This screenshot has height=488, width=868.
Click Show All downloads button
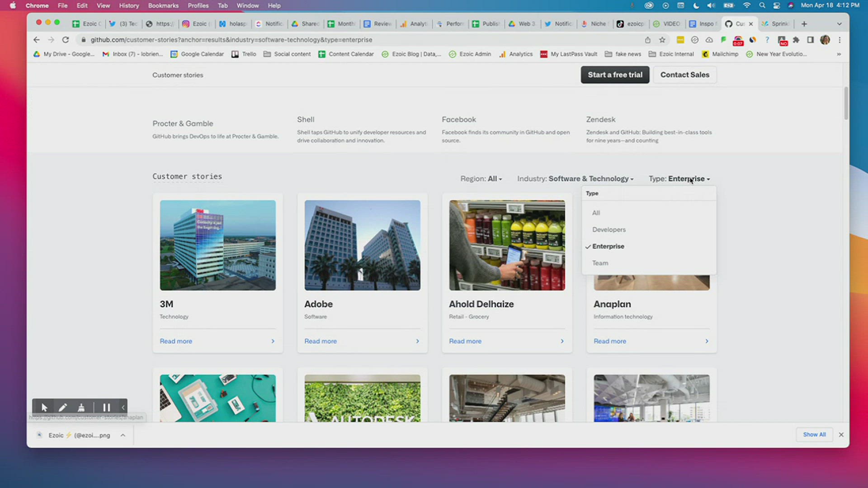[x=814, y=435]
